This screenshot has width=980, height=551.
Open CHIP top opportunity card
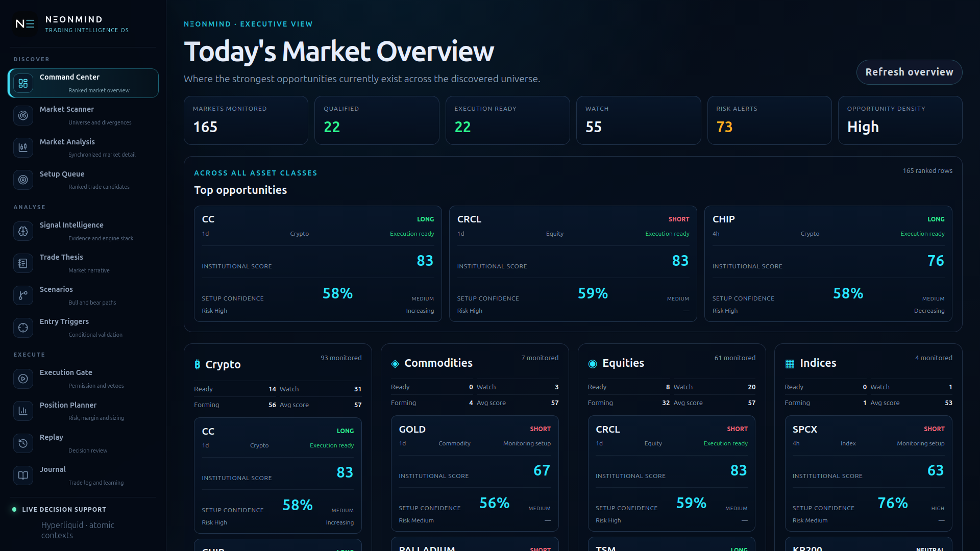(828, 264)
